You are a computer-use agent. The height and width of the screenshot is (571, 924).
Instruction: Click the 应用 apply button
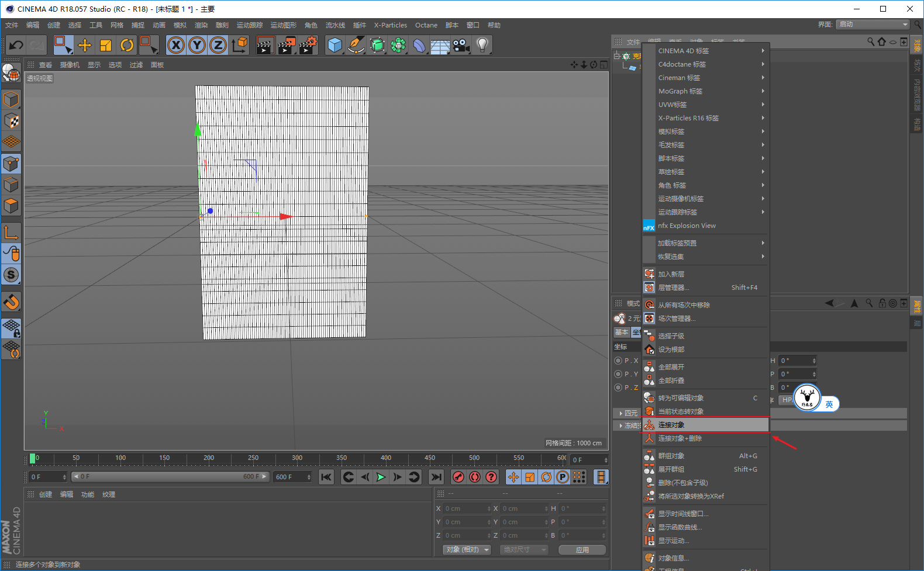coord(582,550)
